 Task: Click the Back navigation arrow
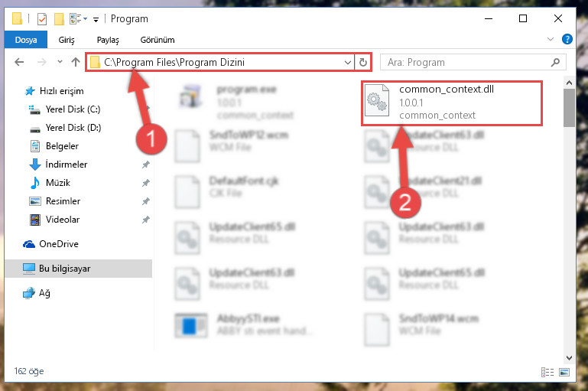[x=19, y=62]
